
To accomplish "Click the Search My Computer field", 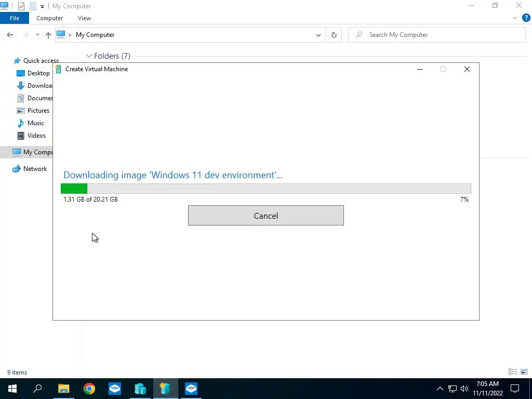I will (437, 35).
